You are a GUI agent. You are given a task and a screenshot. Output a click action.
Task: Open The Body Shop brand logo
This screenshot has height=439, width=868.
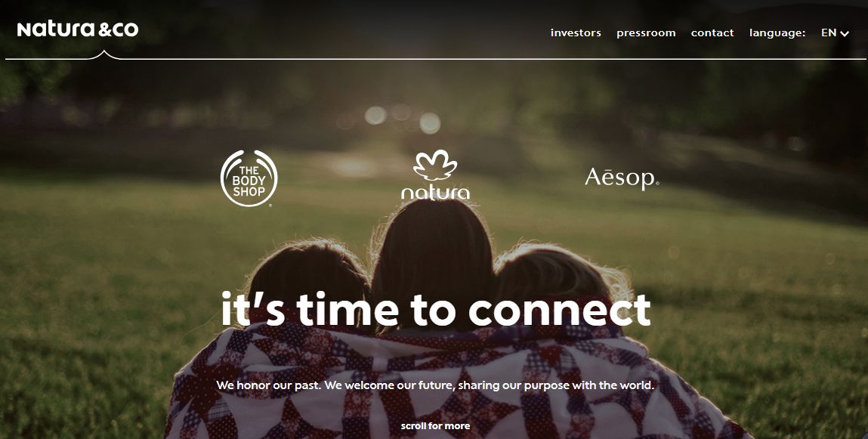pyautogui.click(x=249, y=178)
